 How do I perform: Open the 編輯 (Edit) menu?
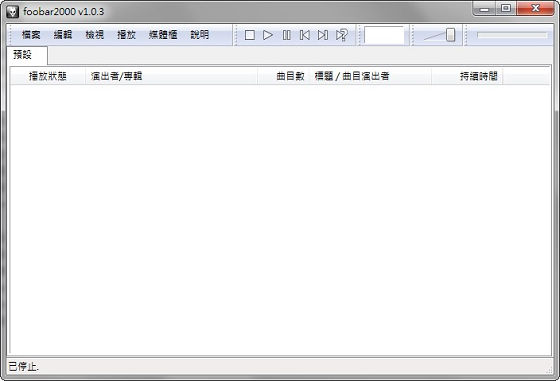tap(63, 35)
